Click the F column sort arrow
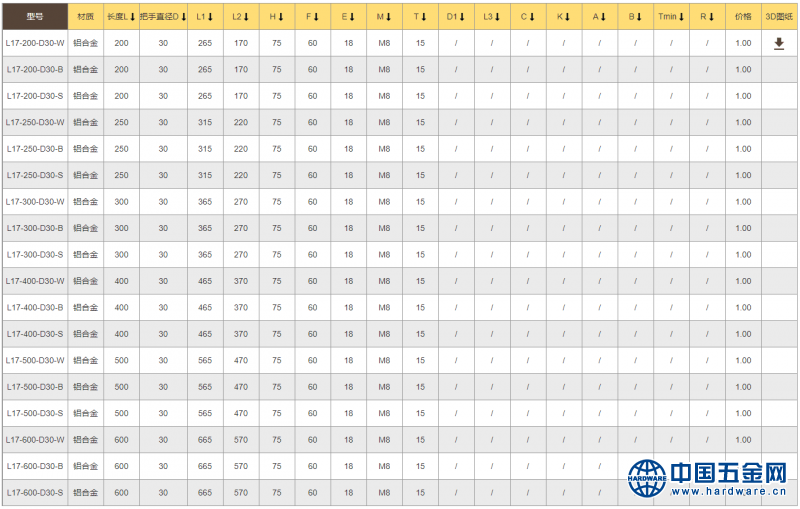Image resolution: width=800 pixels, height=509 pixels. [317, 17]
